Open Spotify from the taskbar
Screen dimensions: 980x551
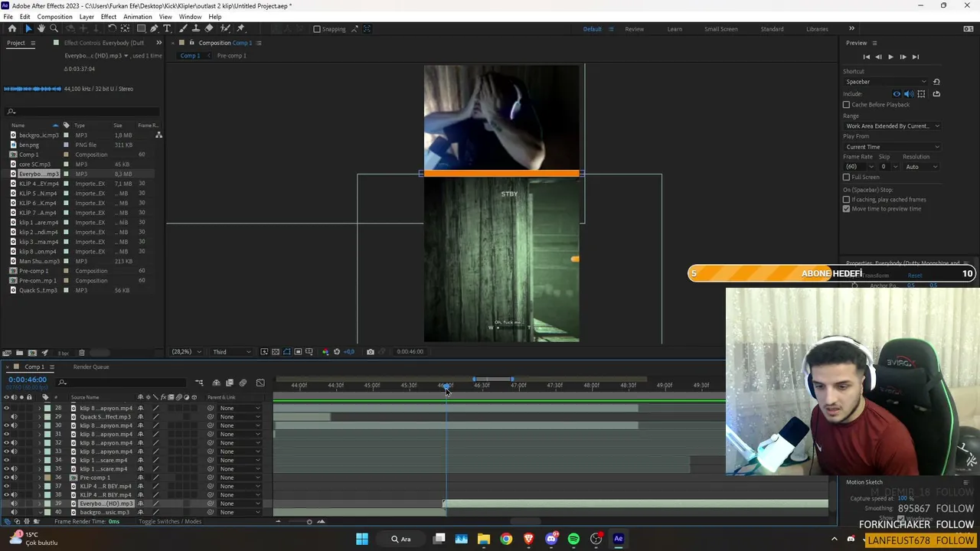573,539
